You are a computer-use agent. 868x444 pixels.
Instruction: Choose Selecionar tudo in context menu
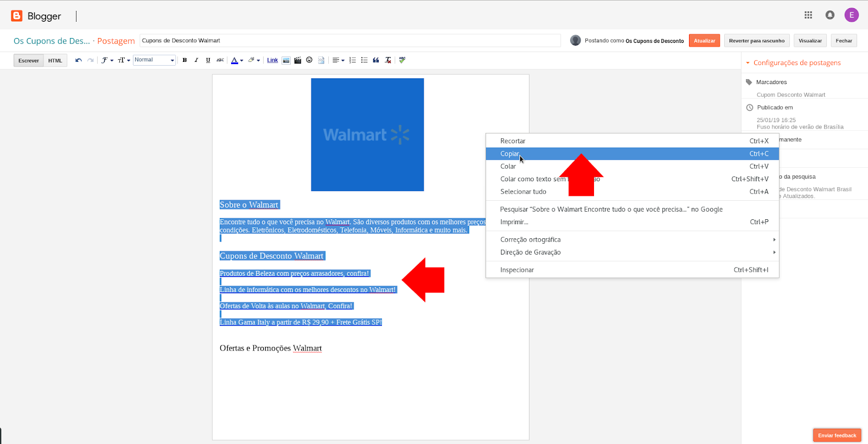pos(632,192)
